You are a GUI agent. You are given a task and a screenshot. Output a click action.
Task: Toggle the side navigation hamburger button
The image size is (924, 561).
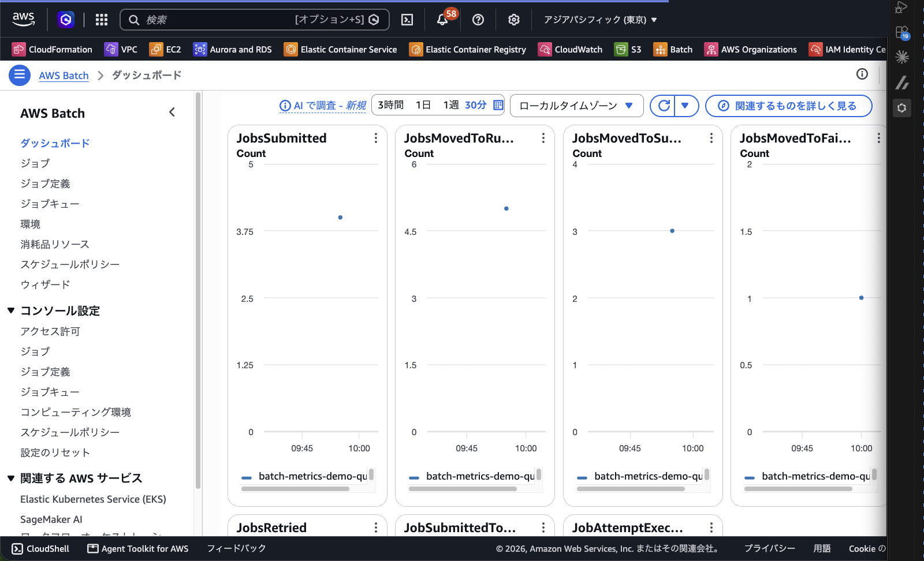pos(20,75)
